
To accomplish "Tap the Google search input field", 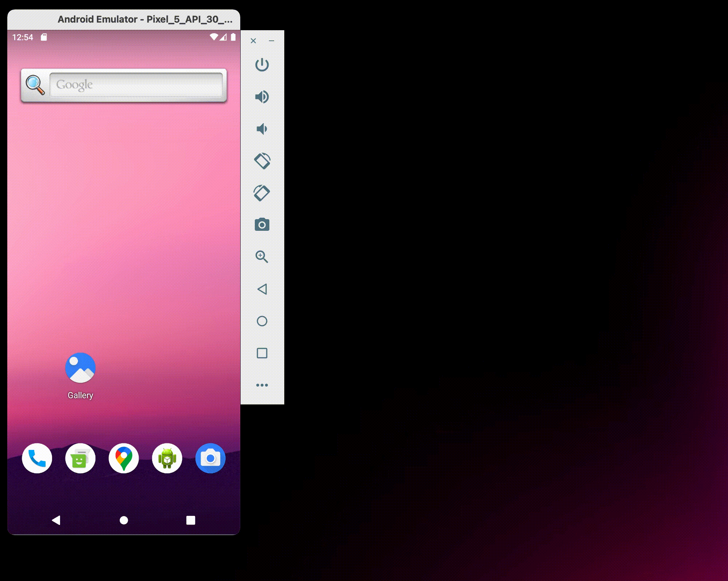I will click(136, 85).
